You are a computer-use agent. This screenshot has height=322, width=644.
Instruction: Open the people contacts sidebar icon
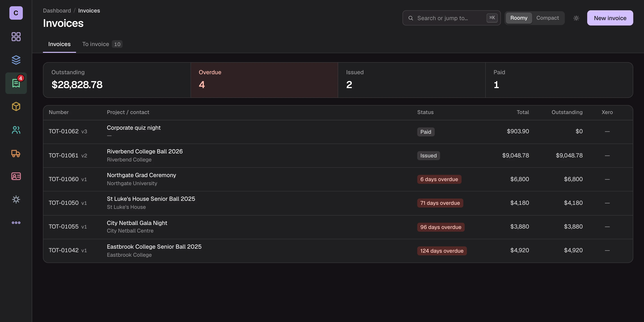pos(16,130)
